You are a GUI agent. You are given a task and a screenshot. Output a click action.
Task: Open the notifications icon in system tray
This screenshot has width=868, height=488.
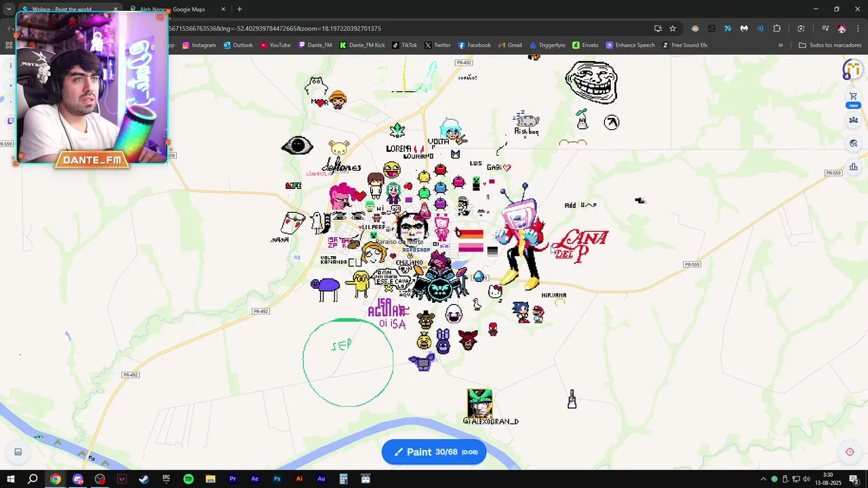coord(854,479)
